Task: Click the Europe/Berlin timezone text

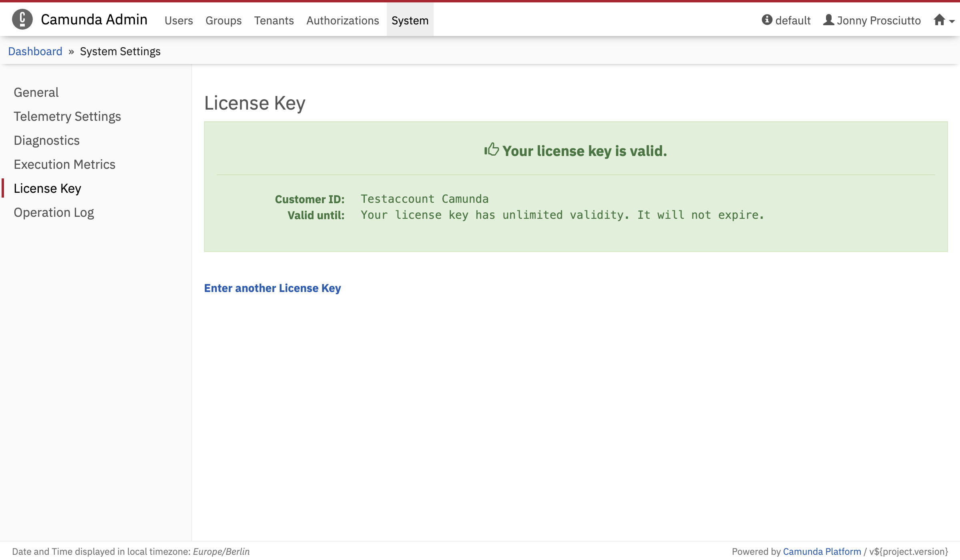Action: point(221,552)
